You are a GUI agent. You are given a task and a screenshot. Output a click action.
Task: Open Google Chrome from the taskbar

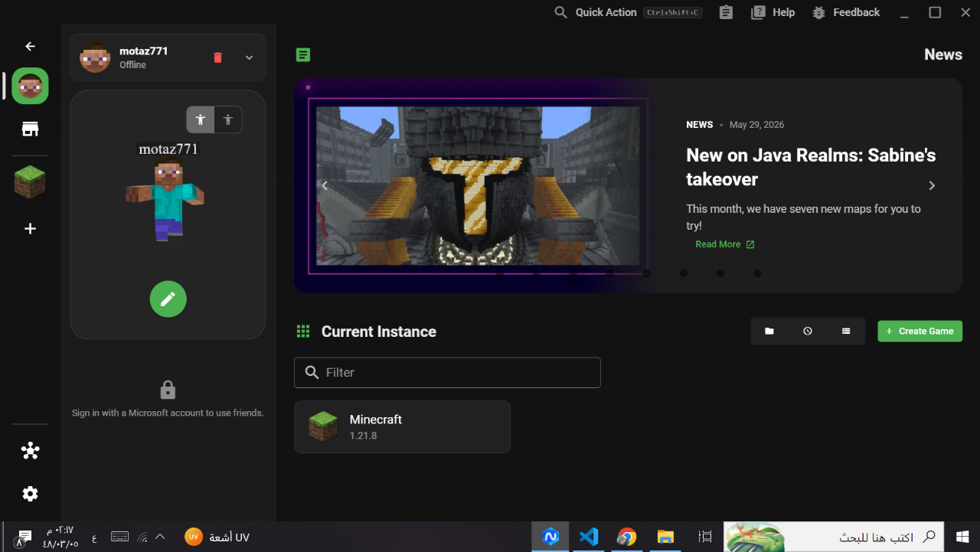(627, 537)
